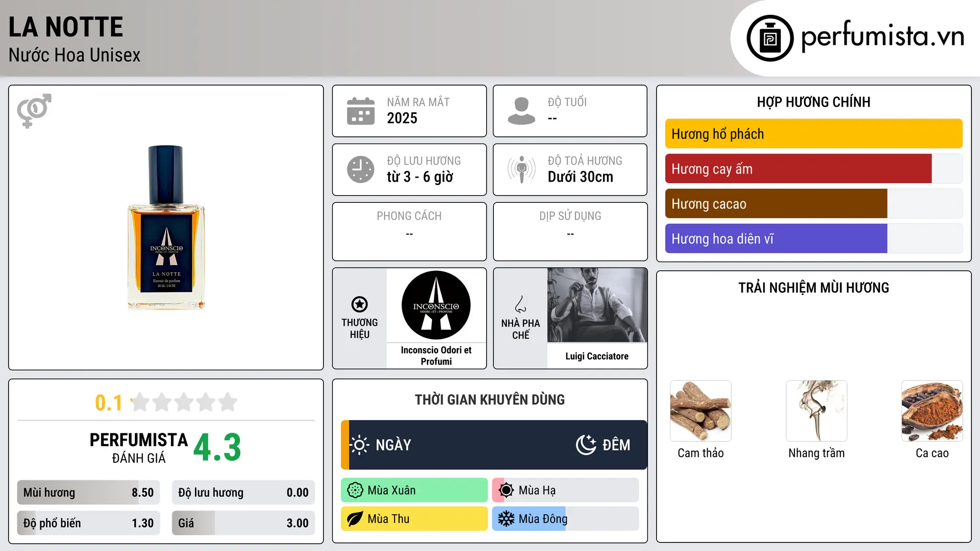This screenshot has height=551, width=980.
Task: Click the sun icon next to NGÀY
Action: (359, 445)
